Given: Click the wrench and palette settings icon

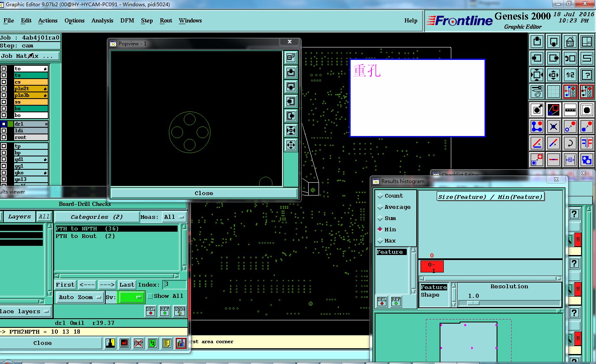Looking at the screenshot, I should pyautogui.click(x=537, y=92).
